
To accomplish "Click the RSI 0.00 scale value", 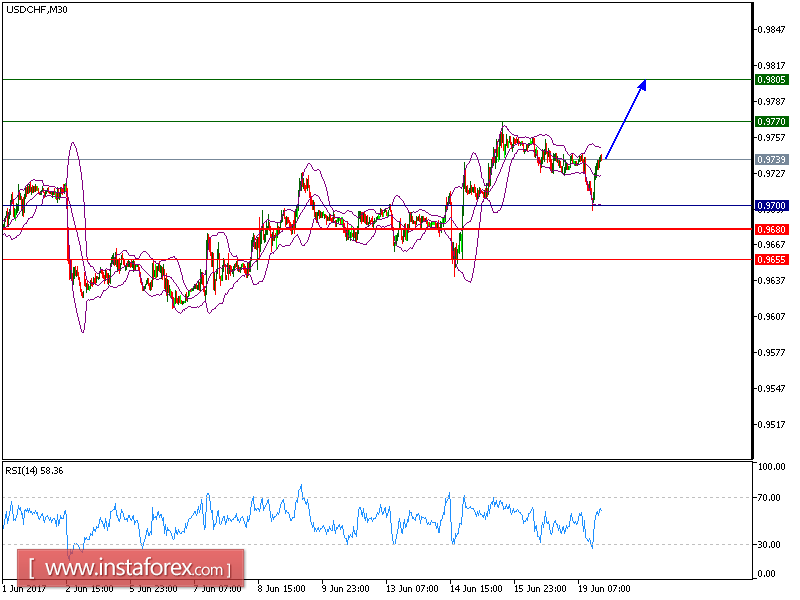I will [x=767, y=573].
